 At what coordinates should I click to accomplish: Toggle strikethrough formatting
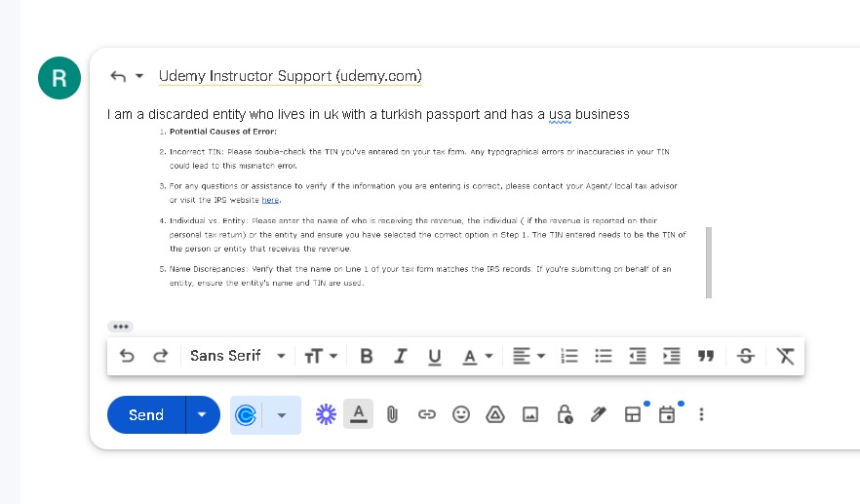(x=746, y=357)
